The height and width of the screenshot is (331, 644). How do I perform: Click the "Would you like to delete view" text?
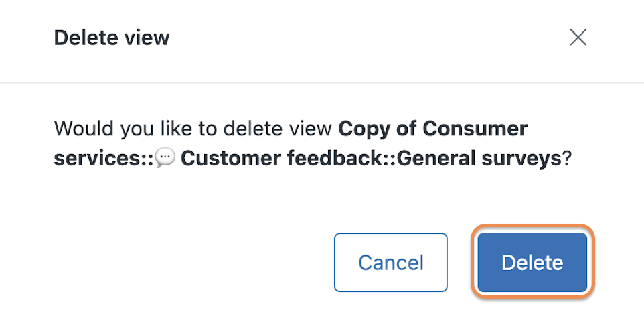pos(193,129)
